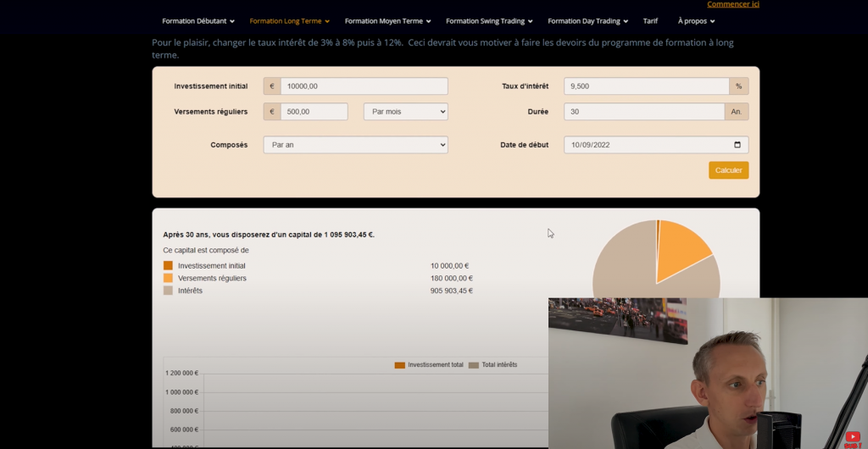
Task: Open the Composés Par an dropdown
Action: pyautogui.click(x=355, y=145)
